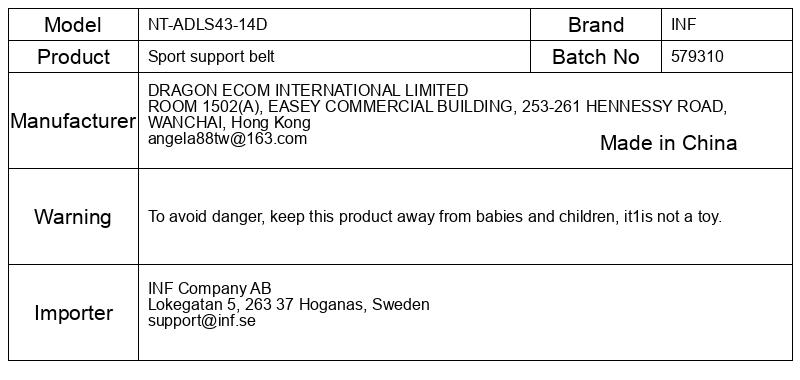
Task: Select the warning text about babies and children
Action: click(435, 217)
